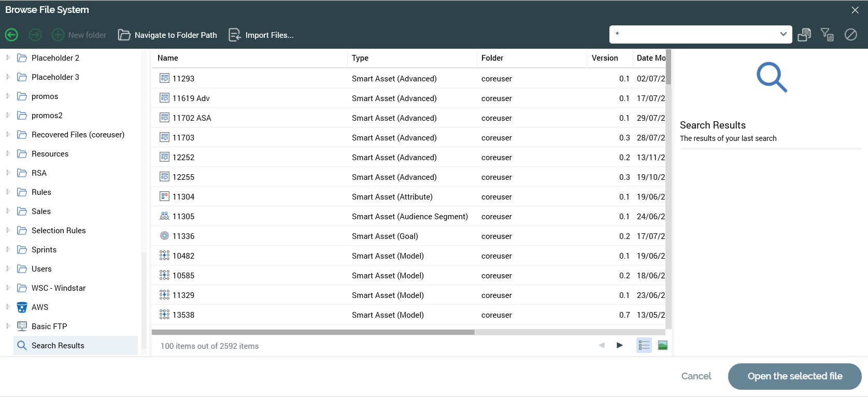Screen dimensions: 868x397
Task: Click the clear filter circle-slash icon
Action: [850, 35]
